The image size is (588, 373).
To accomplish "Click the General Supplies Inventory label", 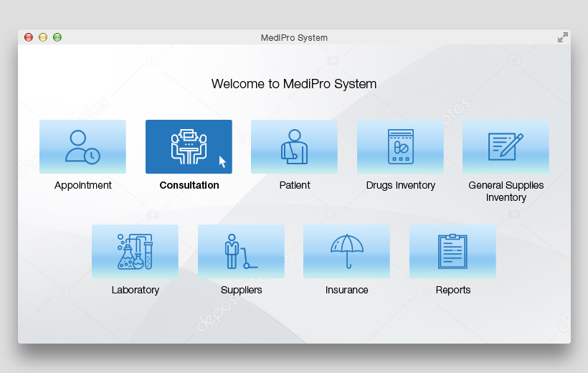I will coord(506,192).
